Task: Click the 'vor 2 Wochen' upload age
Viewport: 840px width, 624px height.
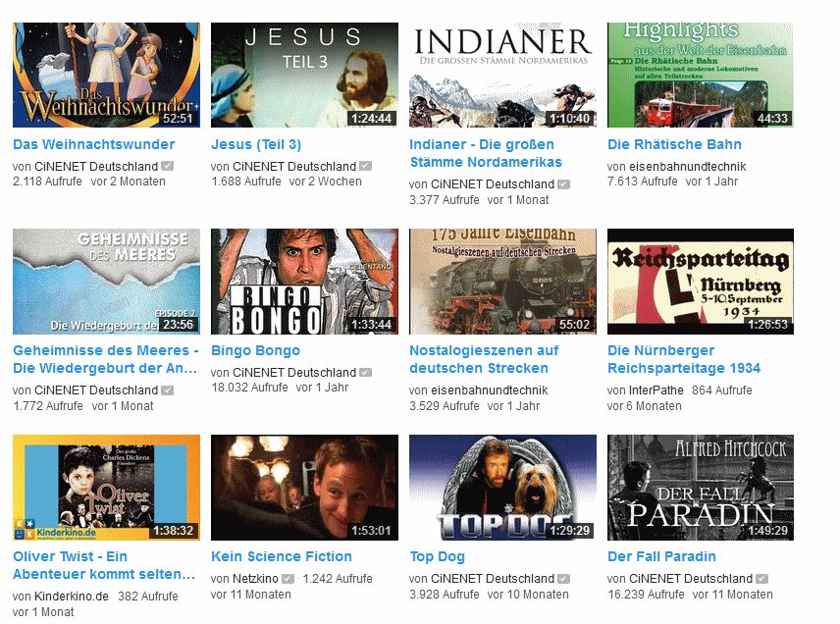Action: [x=326, y=182]
